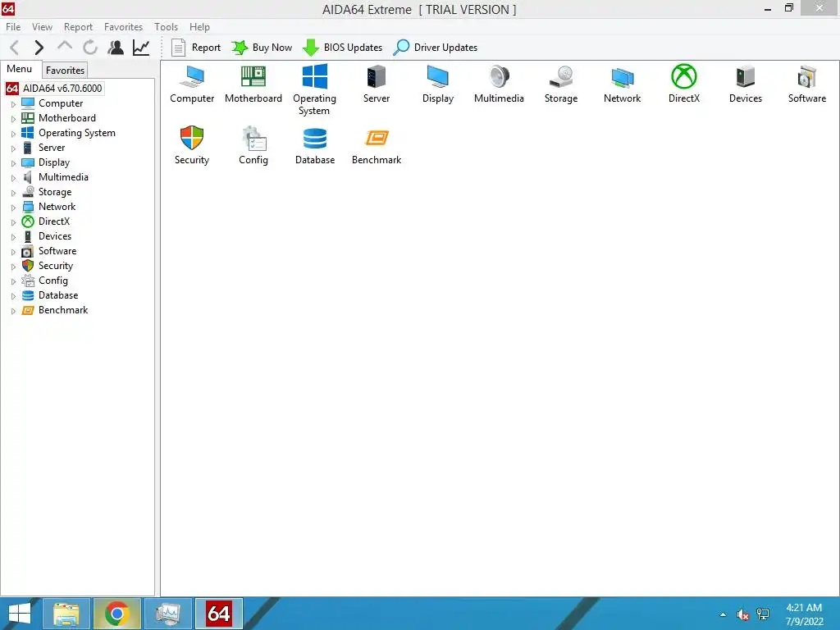Click the Windows Start button
Screen dimensions: 840x630
click(20, 614)
